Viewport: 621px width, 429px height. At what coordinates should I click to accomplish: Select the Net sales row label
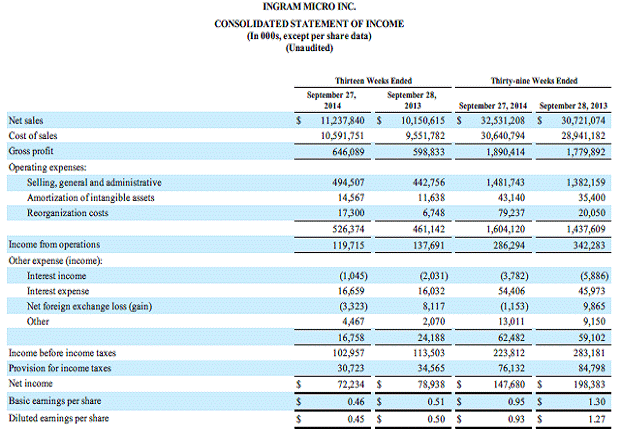[x=29, y=119]
